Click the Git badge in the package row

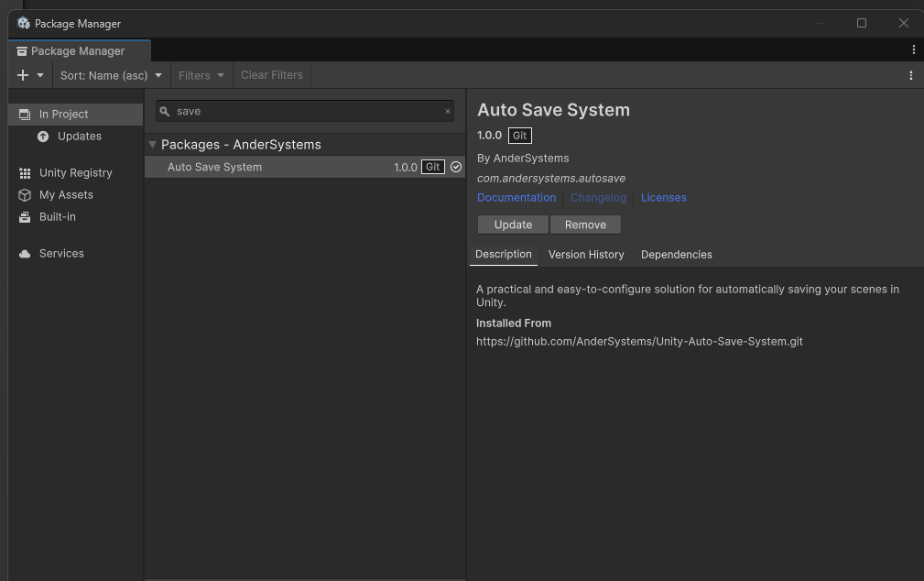(x=432, y=167)
